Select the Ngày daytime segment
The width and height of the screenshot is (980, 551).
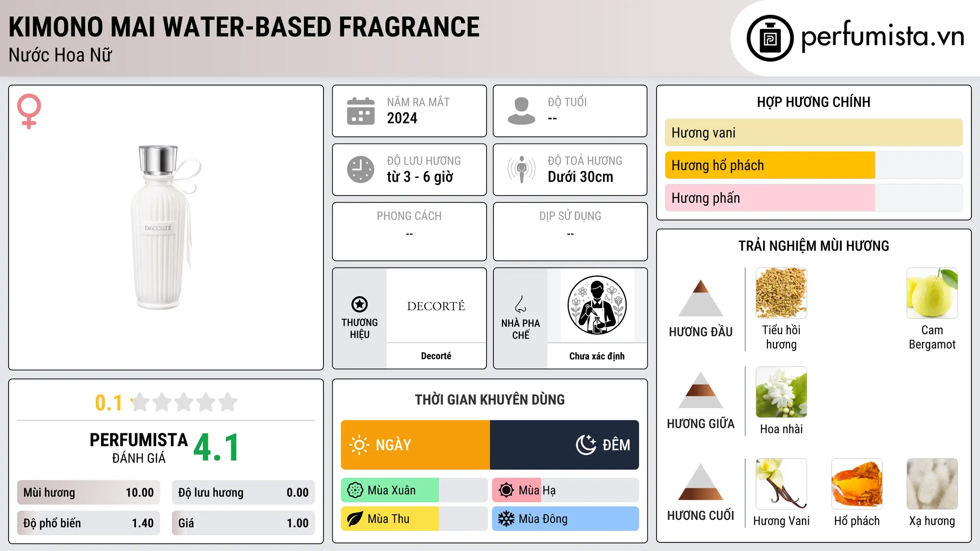(x=415, y=445)
